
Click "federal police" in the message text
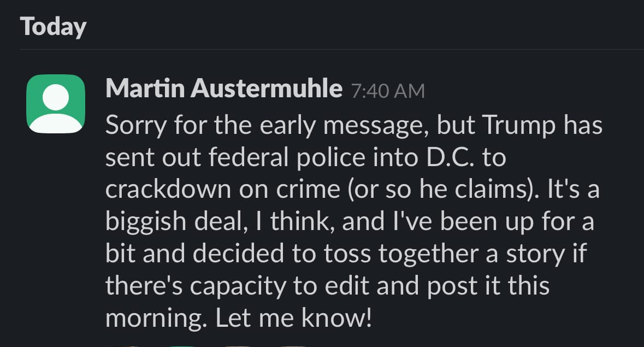coord(287,157)
